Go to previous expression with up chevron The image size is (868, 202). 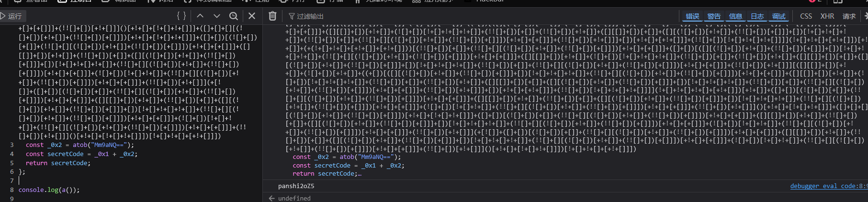(x=200, y=16)
